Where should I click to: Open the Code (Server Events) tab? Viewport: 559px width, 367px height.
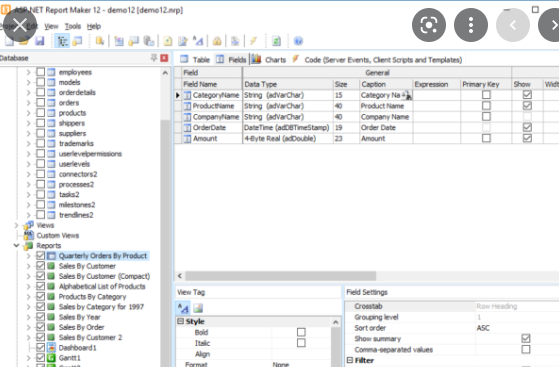pyautogui.click(x=378, y=60)
